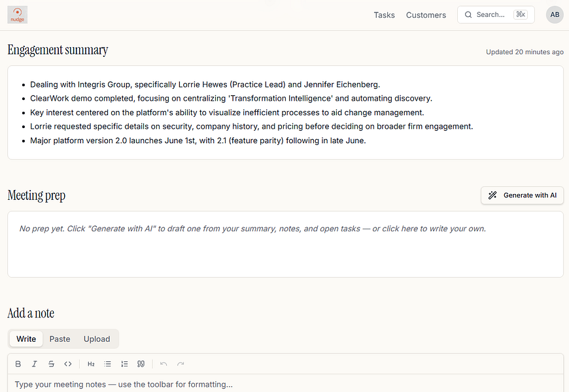Switch to the Paste tab

point(60,338)
